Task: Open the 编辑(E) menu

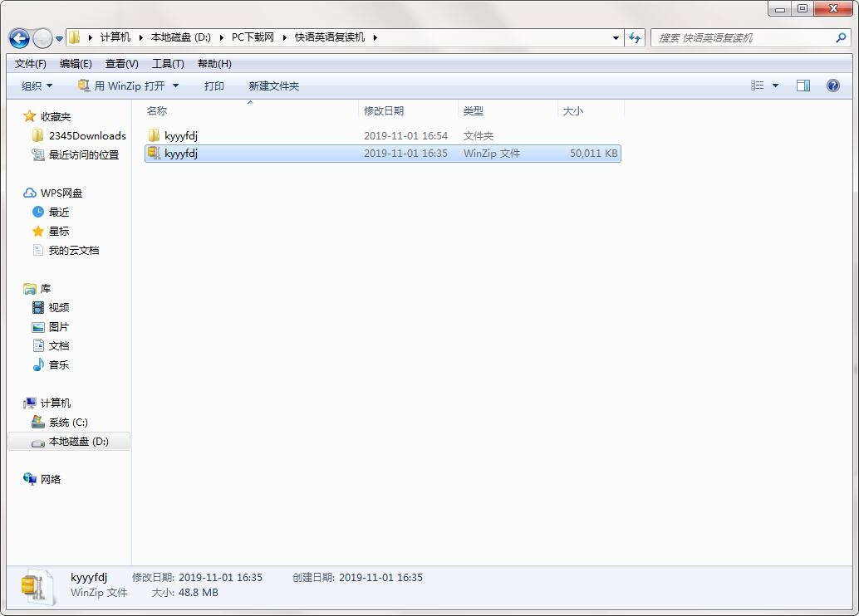Action: pos(76,64)
